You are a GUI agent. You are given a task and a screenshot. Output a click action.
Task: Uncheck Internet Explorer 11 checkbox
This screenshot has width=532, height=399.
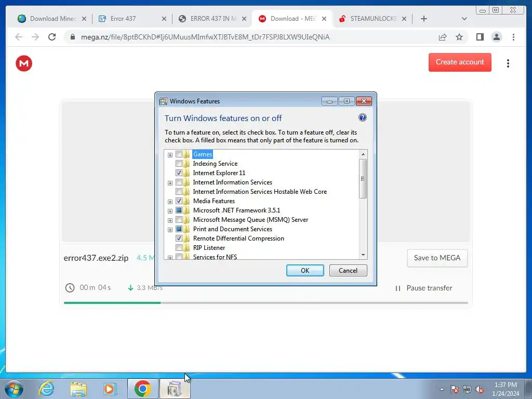179,172
